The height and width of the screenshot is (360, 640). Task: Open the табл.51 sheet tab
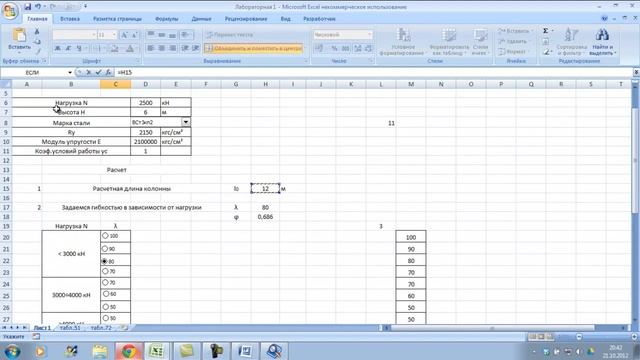click(70, 328)
